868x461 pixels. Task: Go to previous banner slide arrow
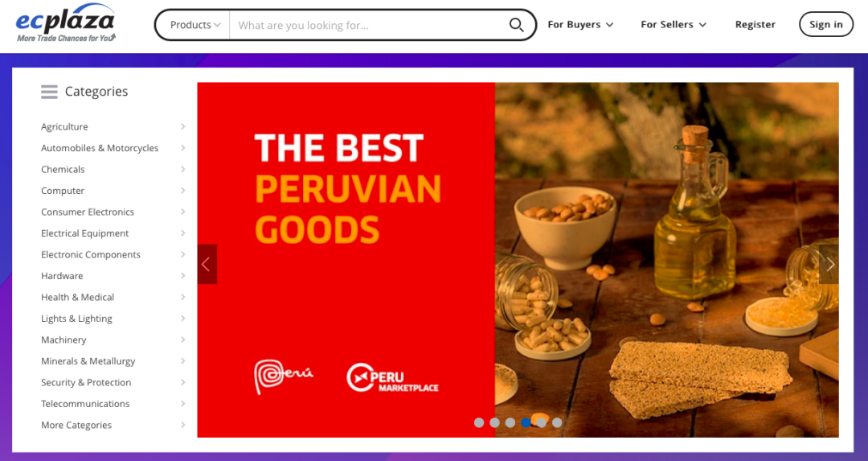point(207,265)
